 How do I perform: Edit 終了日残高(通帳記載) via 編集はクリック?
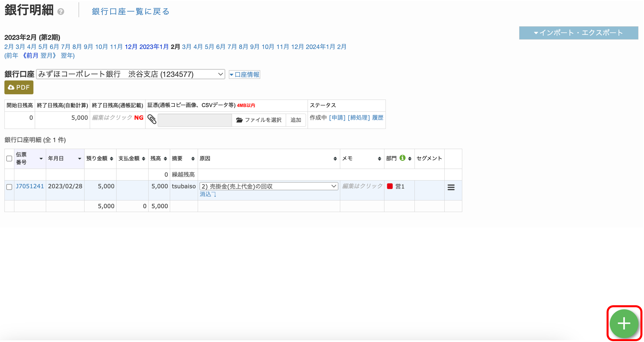tap(112, 117)
